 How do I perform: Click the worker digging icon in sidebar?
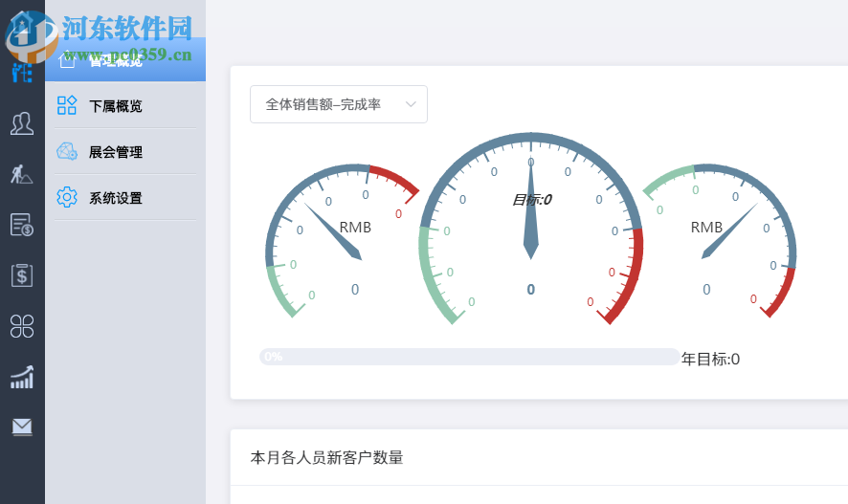pyautogui.click(x=22, y=174)
